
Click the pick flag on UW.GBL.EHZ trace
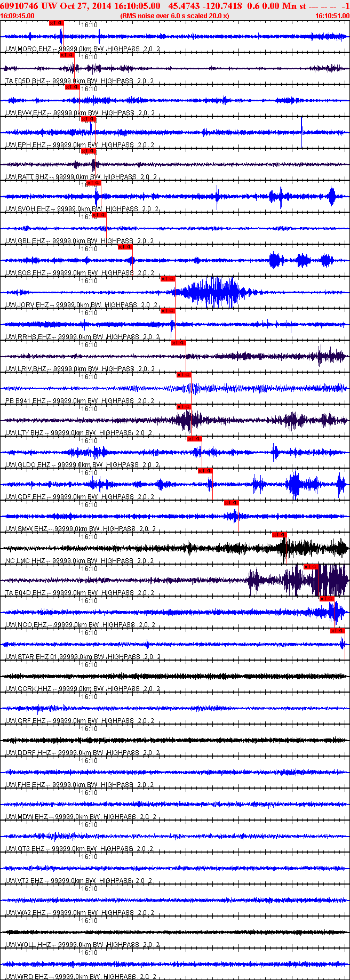coord(99,215)
